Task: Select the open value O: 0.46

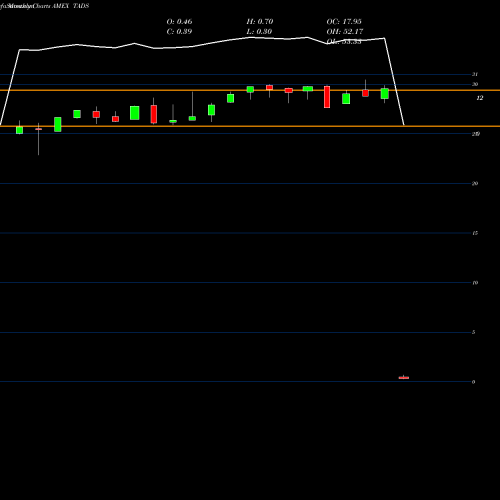Action: tap(179, 22)
